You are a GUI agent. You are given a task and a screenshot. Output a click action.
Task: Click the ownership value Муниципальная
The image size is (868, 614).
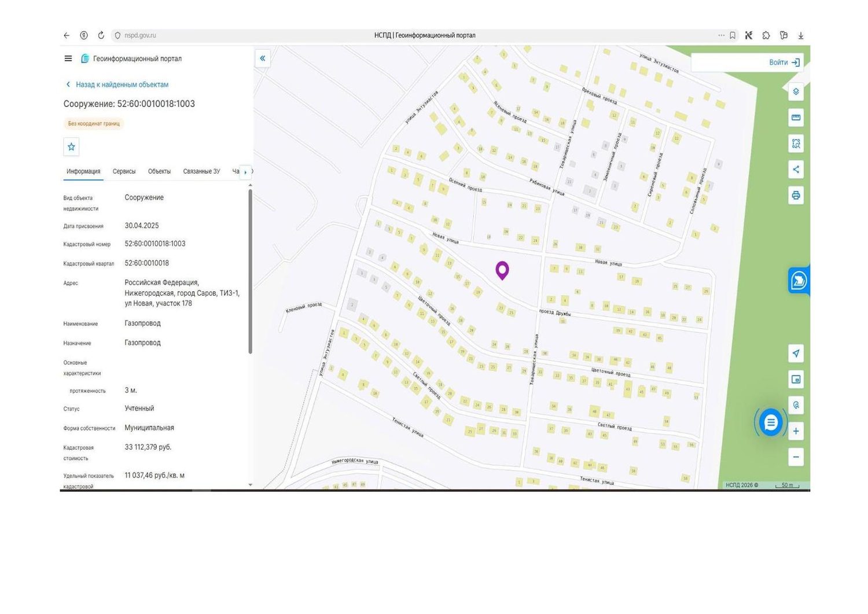pyautogui.click(x=149, y=428)
